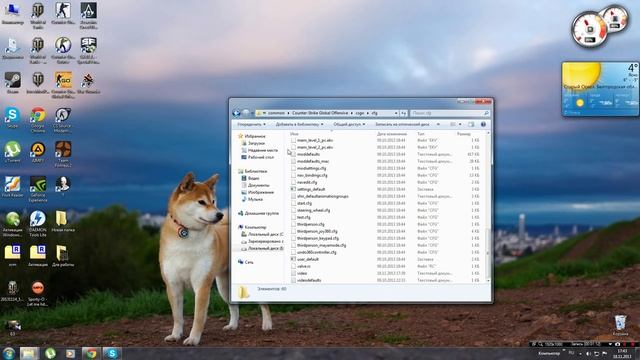Open the Explorer folder taskbar button
Image resolution: width=640 pixels, height=360 pixels.
[x=29, y=353]
